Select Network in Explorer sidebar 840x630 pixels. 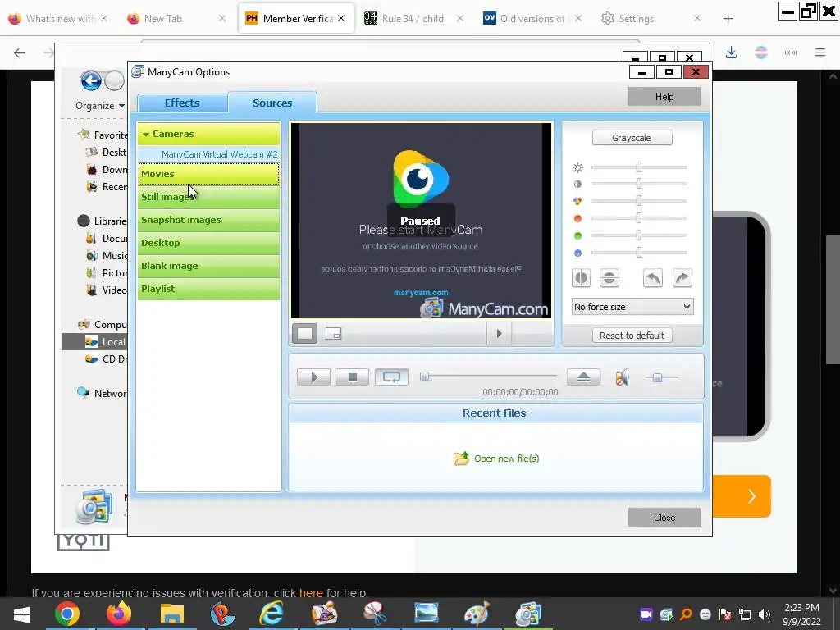(x=102, y=393)
